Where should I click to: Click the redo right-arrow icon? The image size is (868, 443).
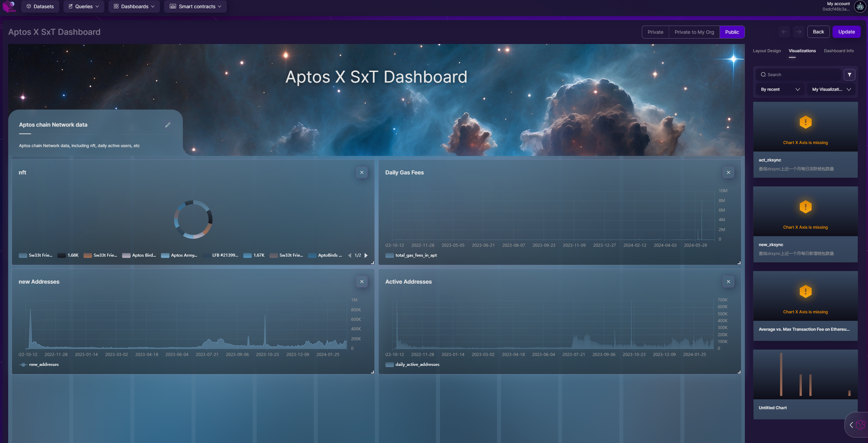tap(798, 32)
